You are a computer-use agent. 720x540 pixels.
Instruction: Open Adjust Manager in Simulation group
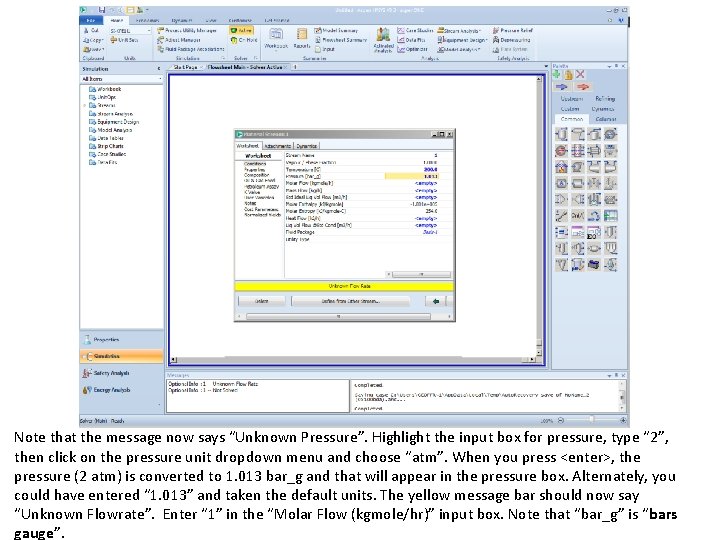click(x=179, y=40)
